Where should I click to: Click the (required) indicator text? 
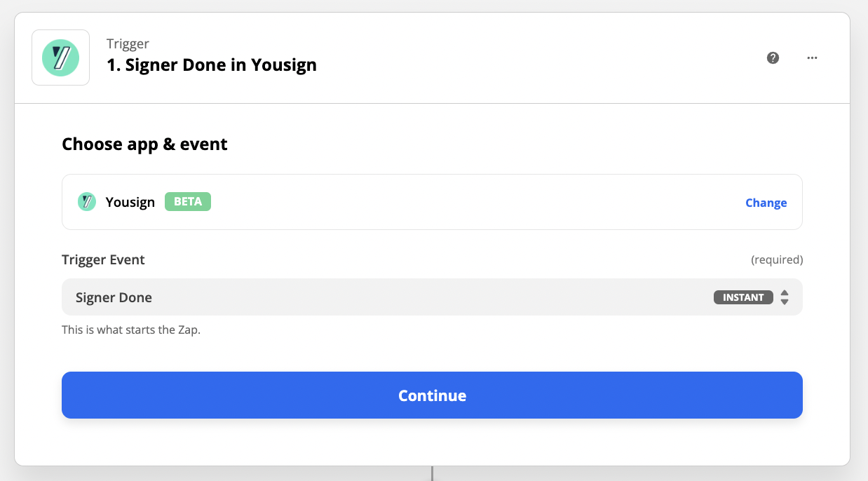coord(777,259)
